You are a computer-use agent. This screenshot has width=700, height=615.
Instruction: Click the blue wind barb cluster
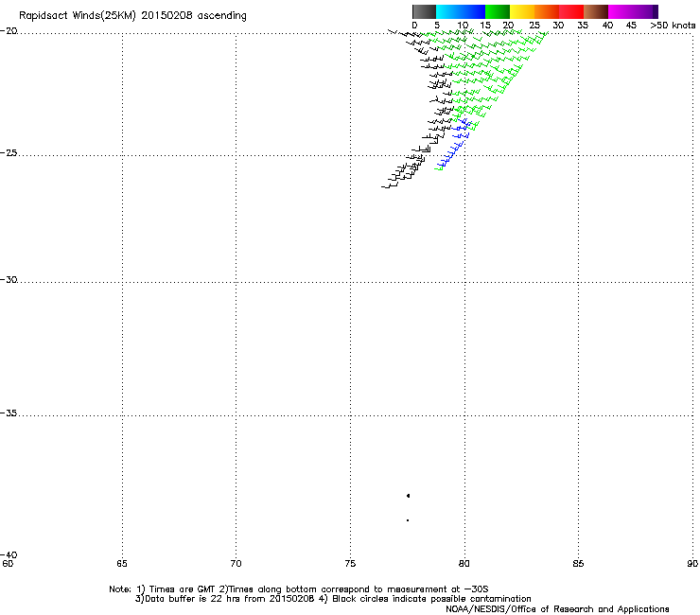[x=456, y=142]
